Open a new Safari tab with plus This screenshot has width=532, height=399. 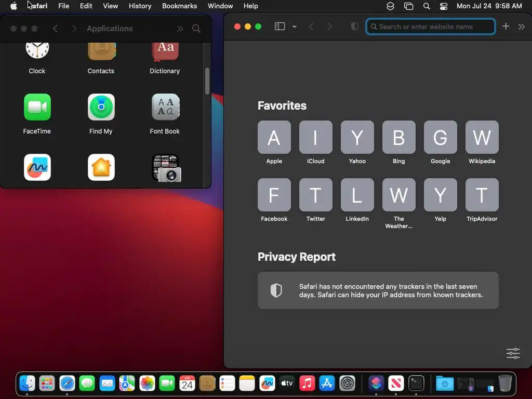506,26
